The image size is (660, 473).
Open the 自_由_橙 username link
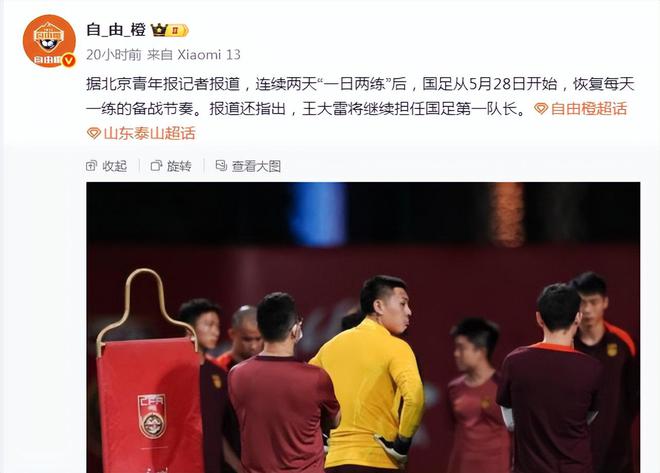point(116,30)
